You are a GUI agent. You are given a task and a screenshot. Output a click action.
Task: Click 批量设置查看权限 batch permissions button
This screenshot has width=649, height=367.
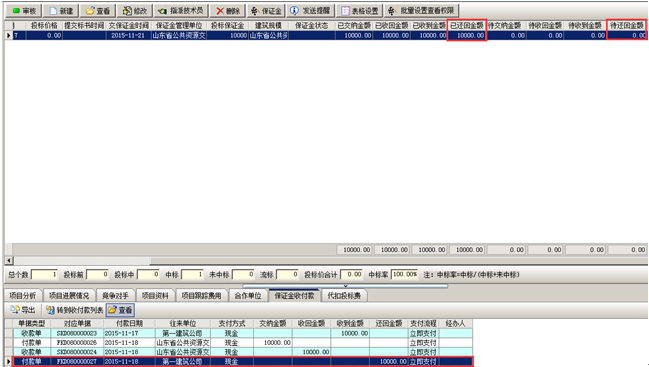pos(421,11)
